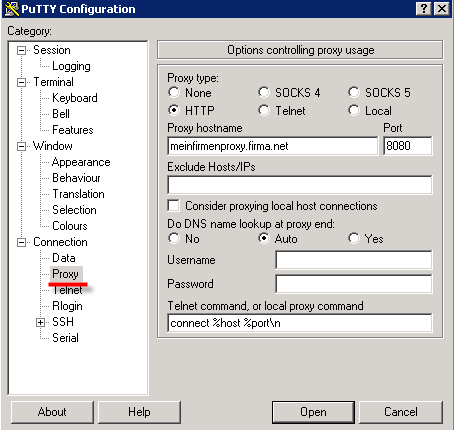Viewport: 454px width, 430px height.
Task: Open the Connection category
Action: pos(60,242)
